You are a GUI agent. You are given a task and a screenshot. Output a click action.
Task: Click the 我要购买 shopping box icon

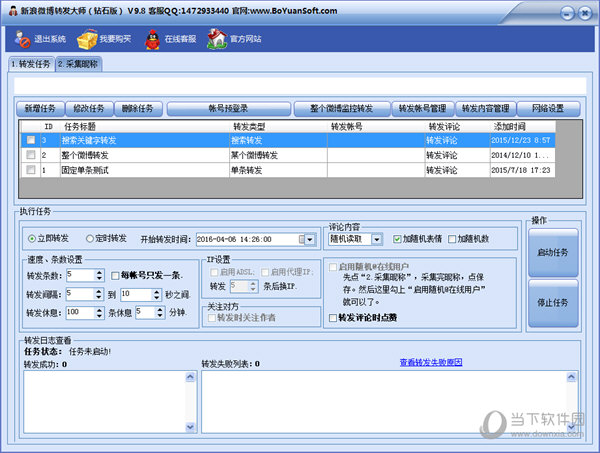click(87, 39)
